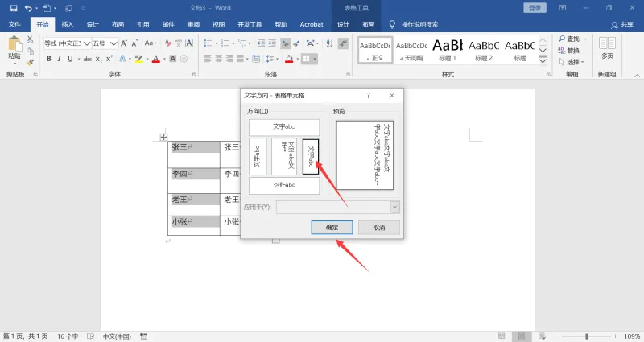The height and width of the screenshot is (342, 644).
Task: Toggle underline formatting
Action: [x=70, y=59]
